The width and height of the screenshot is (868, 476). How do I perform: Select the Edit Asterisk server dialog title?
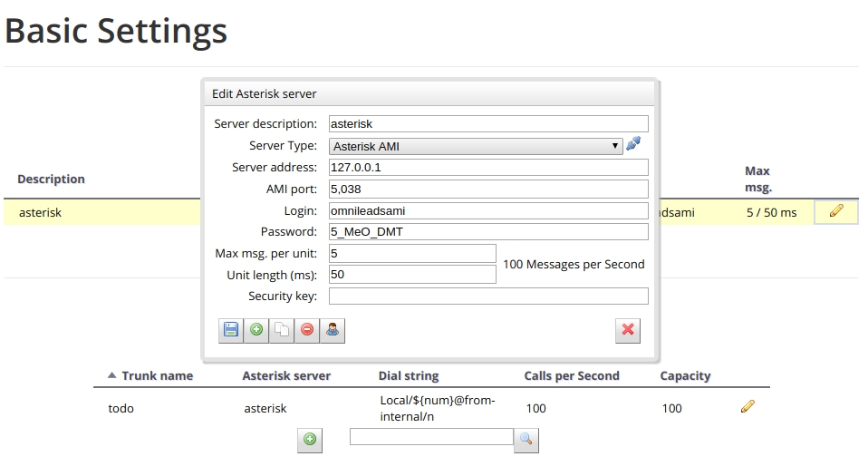[264, 93]
